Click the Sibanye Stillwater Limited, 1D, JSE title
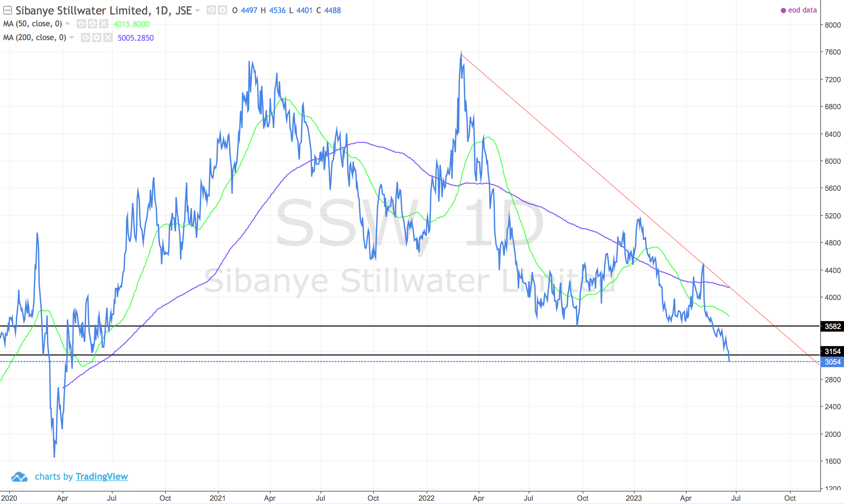This screenshot has height=504, width=844. tap(104, 11)
